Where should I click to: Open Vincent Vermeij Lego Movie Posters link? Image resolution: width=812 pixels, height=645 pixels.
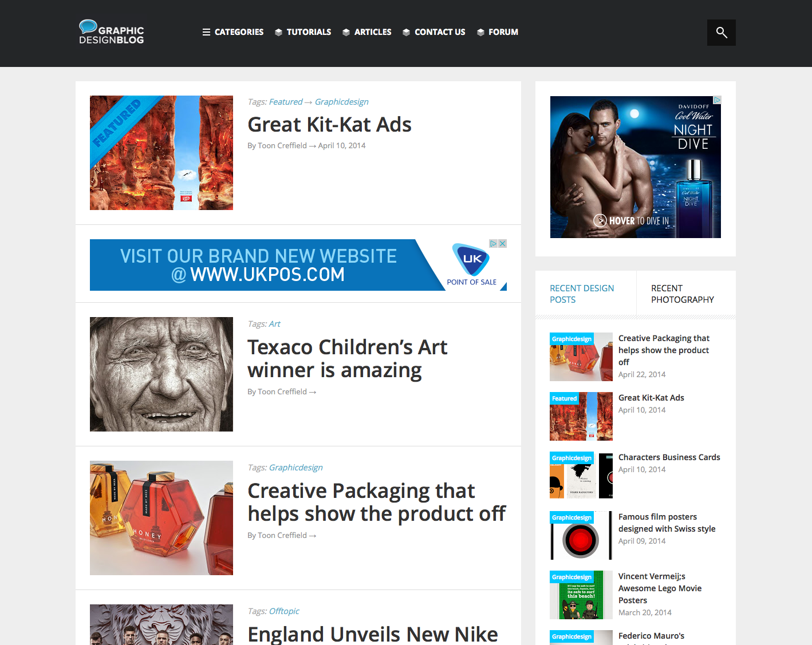(x=660, y=588)
